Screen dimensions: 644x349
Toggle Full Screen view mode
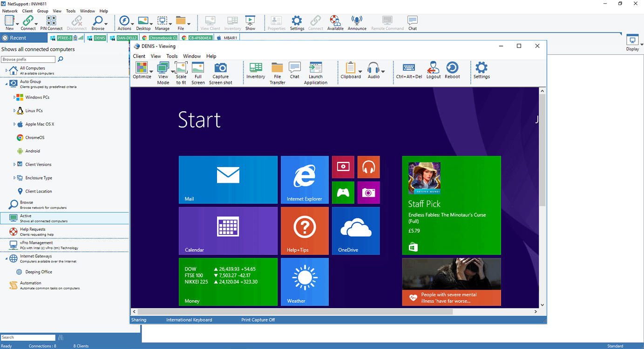[198, 68]
